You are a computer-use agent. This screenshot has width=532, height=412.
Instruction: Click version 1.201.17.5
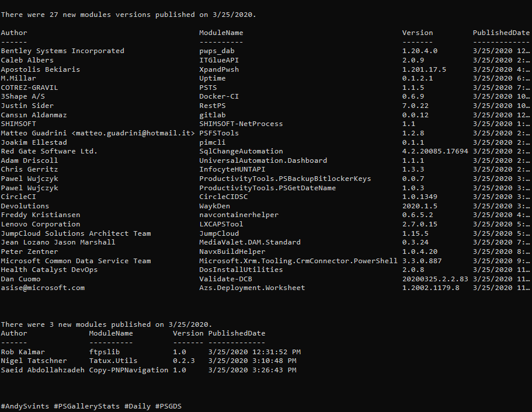(x=424, y=69)
